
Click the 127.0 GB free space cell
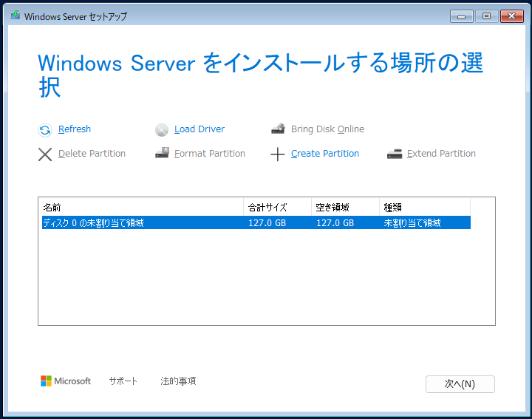coord(335,223)
